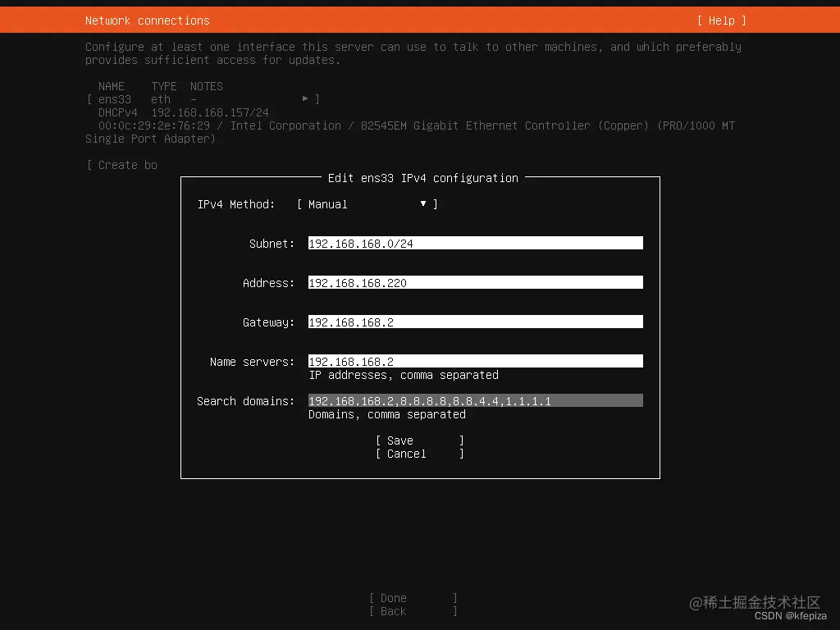Save the IPv4 configuration

click(419, 441)
